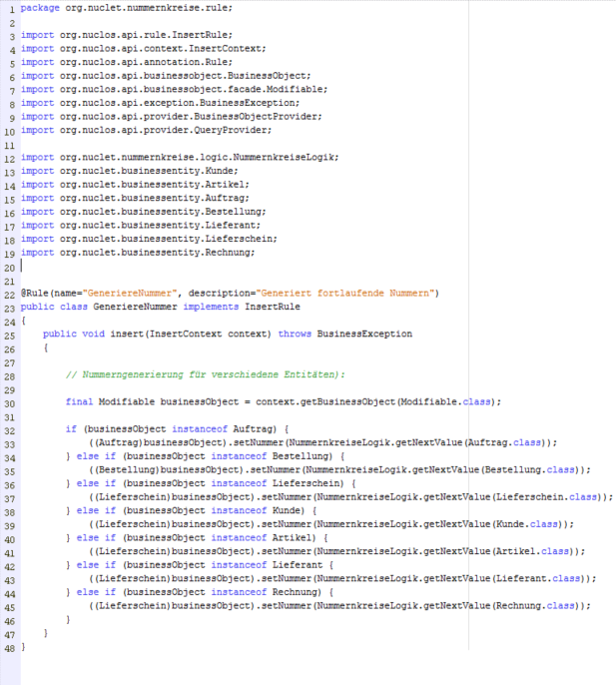Screen dimensions: 616x685
Task: Click the "Generiert fortlaufende Nummern" description string
Action: tap(345, 294)
